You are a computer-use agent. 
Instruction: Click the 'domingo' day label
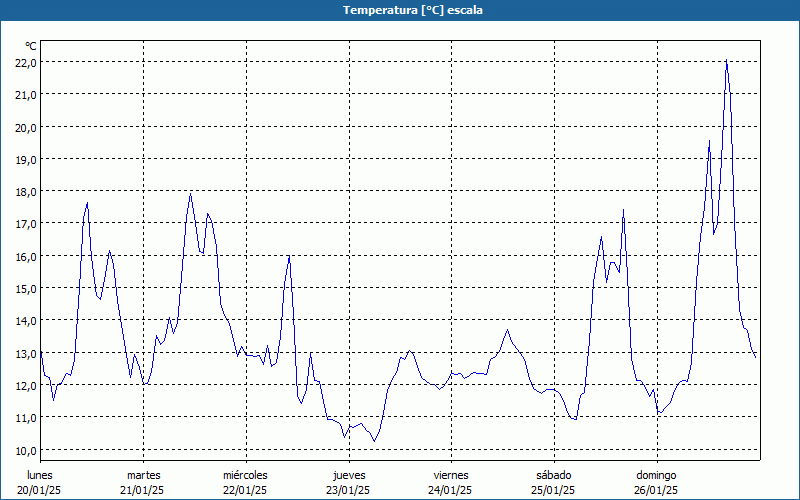656,475
